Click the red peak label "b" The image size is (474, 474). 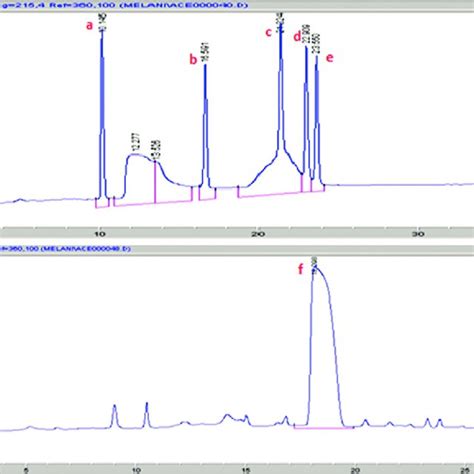coord(193,59)
